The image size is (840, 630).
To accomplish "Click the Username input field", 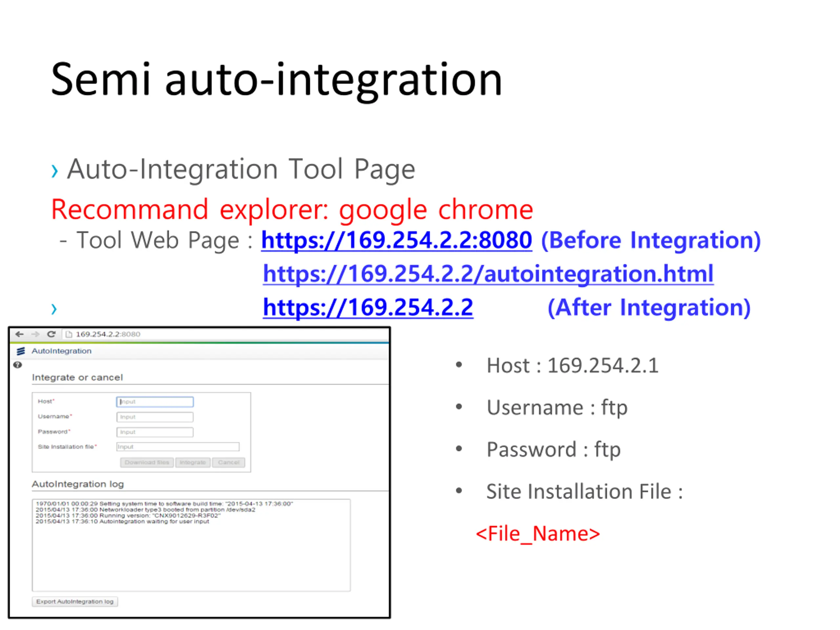I will pyautogui.click(x=155, y=417).
